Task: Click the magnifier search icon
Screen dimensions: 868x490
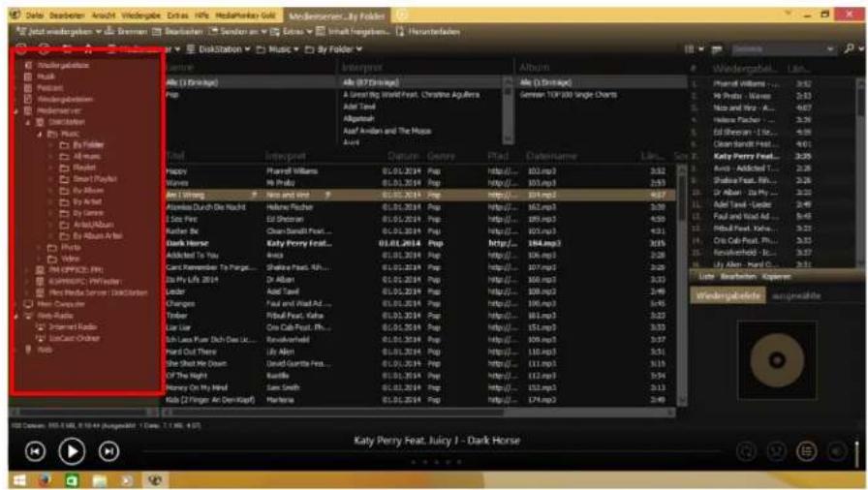Action: [x=849, y=49]
